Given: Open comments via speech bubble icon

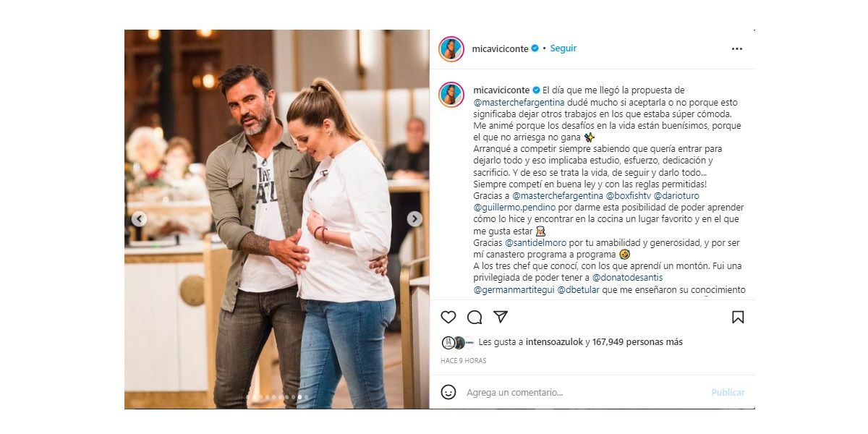Looking at the screenshot, I should [475, 317].
